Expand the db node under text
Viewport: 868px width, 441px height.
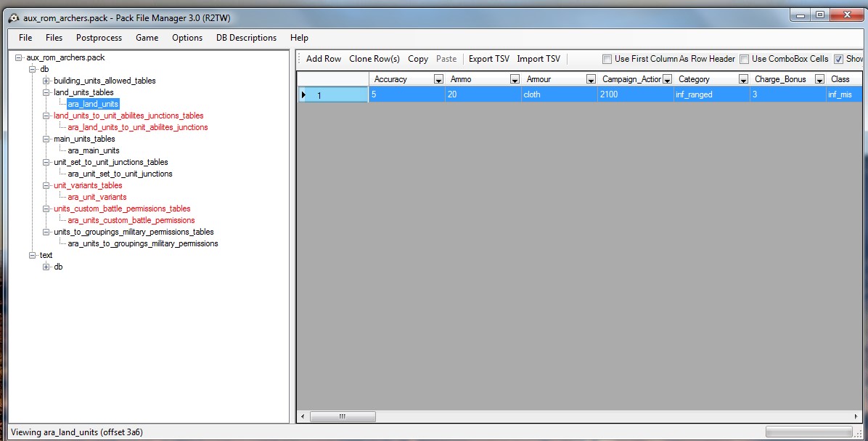46,267
